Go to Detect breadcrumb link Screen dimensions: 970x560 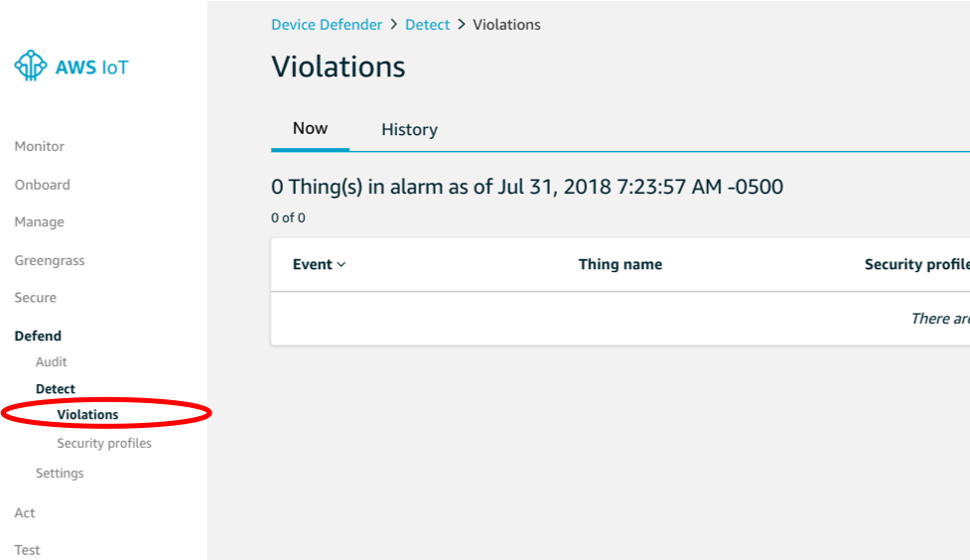point(428,25)
